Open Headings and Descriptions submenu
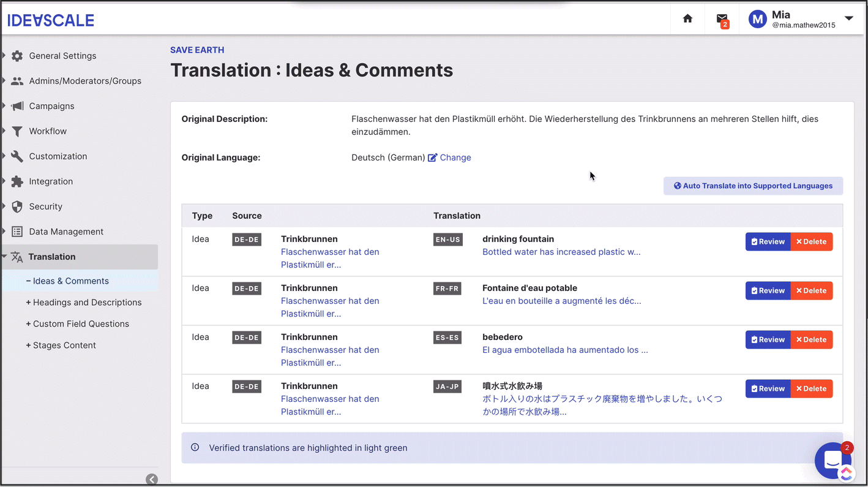The height and width of the screenshot is (487, 868). [x=84, y=302]
